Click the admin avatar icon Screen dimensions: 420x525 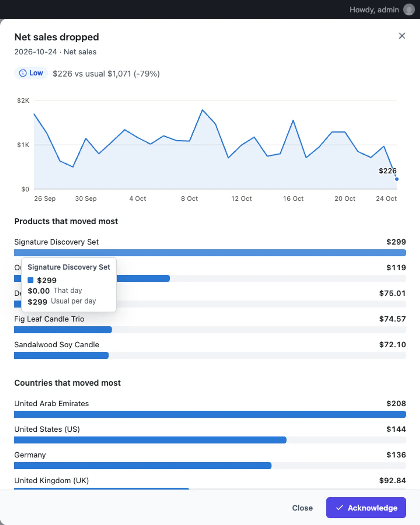pos(409,10)
